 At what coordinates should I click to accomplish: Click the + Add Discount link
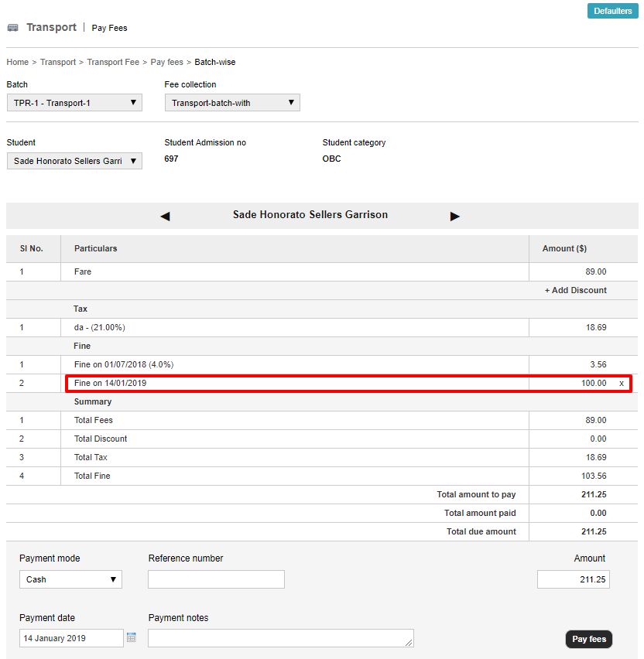pyautogui.click(x=575, y=290)
